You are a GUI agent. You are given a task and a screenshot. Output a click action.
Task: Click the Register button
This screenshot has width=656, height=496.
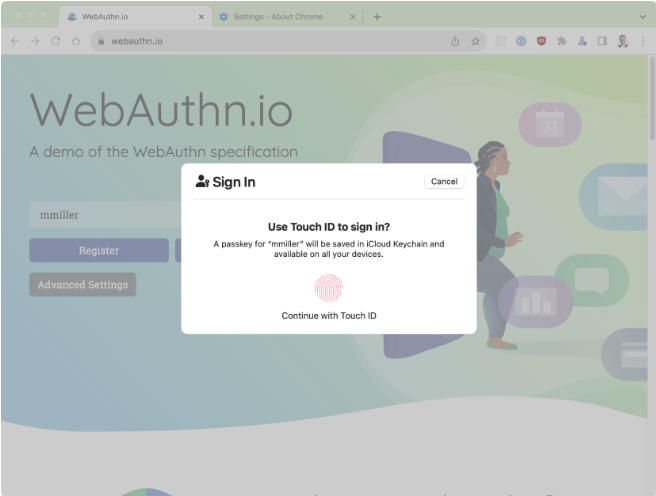pyautogui.click(x=99, y=251)
